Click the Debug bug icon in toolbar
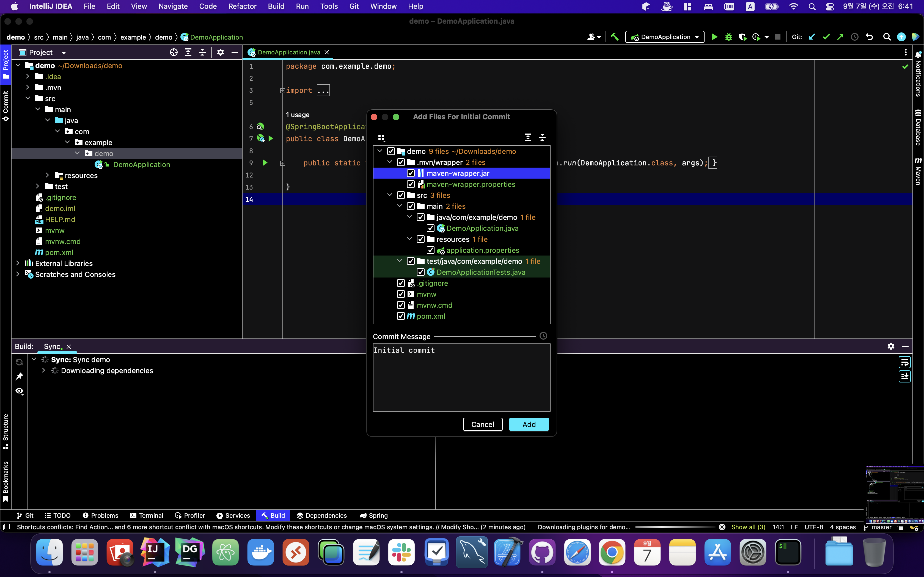 click(728, 37)
